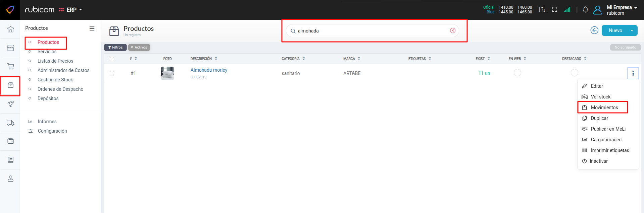Clear the search text with the red X icon
The width and height of the screenshot is (644, 213).
453,30
